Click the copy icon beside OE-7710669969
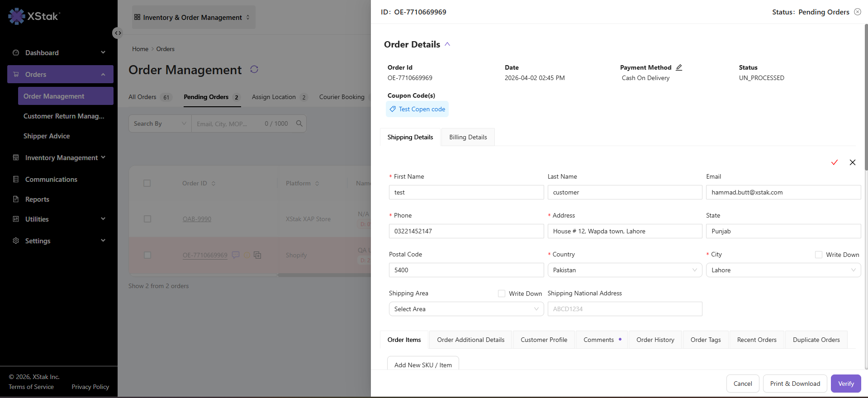Screen dimensions: 868x398 (x=257, y=255)
